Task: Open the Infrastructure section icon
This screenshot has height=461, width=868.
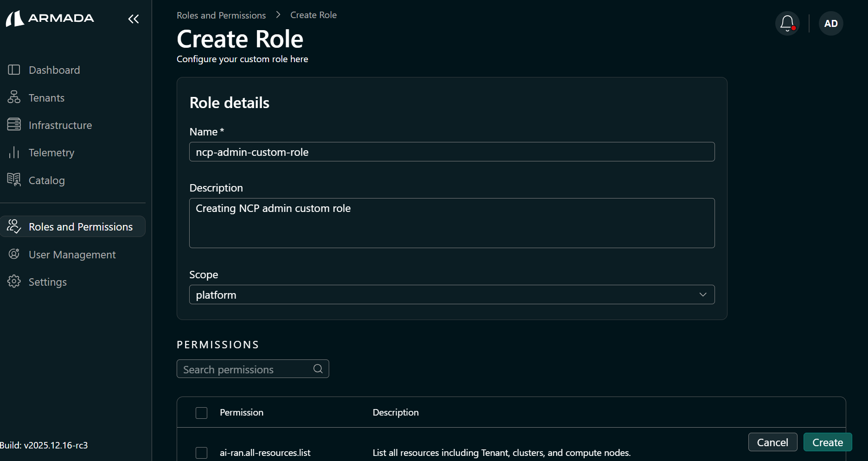Action: [14, 125]
